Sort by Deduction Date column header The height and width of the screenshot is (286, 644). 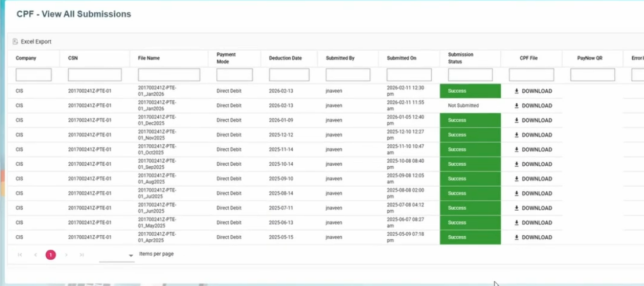click(x=285, y=58)
